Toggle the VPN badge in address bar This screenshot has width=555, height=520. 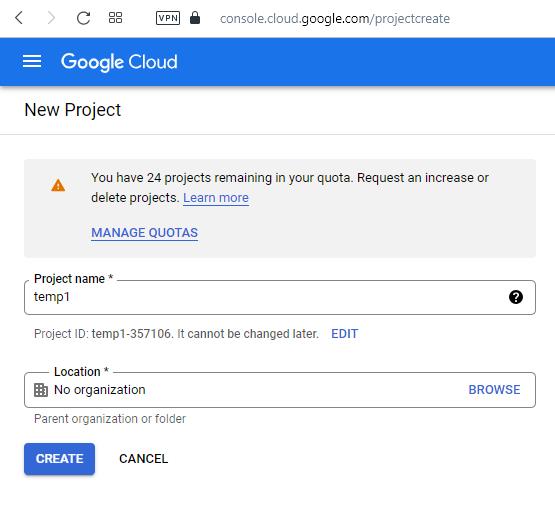tap(168, 18)
